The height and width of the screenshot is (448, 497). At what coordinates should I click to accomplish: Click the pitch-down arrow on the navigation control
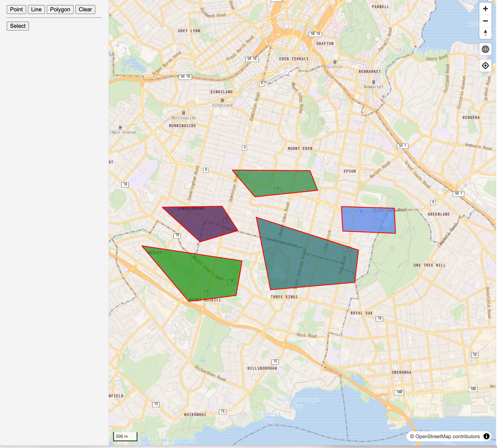(x=485, y=36)
